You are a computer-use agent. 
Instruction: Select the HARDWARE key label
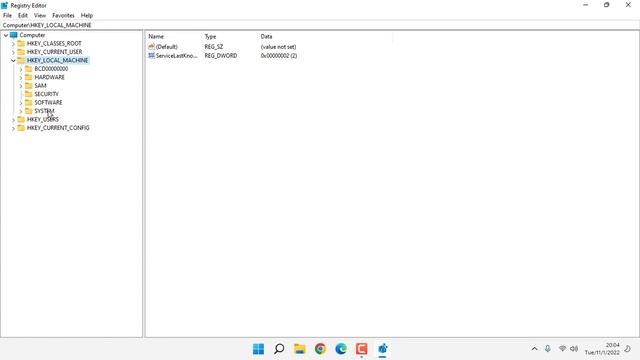(x=49, y=77)
